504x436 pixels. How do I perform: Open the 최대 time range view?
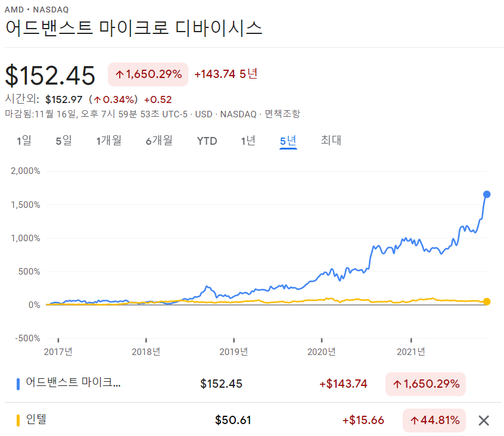330,141
